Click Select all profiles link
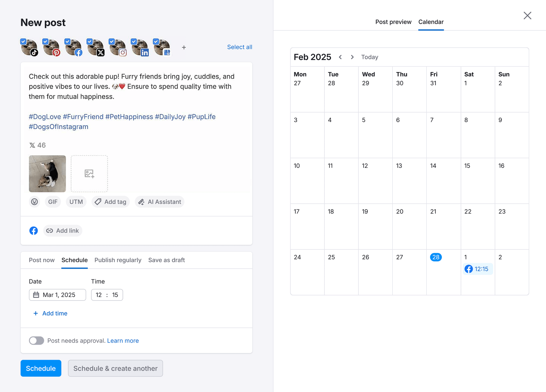This screenshot has width=546, height=392. [x=239, y=47]
